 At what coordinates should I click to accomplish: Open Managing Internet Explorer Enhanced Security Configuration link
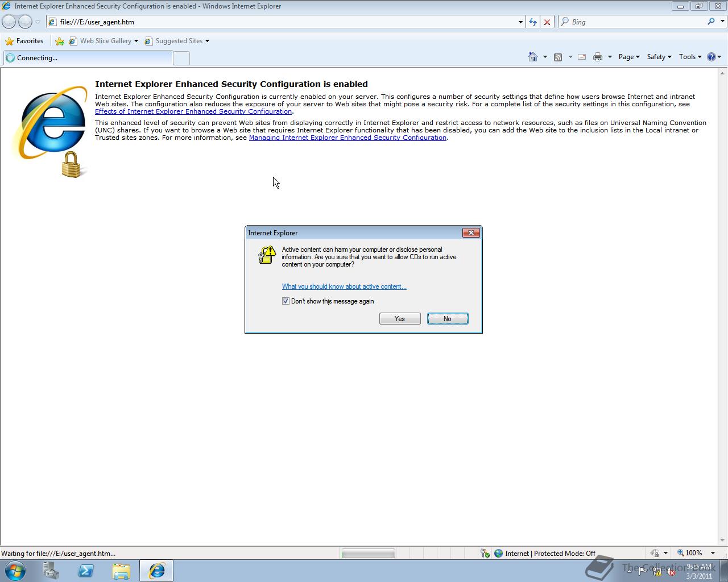pyautogui.click(x=348, y=138)
